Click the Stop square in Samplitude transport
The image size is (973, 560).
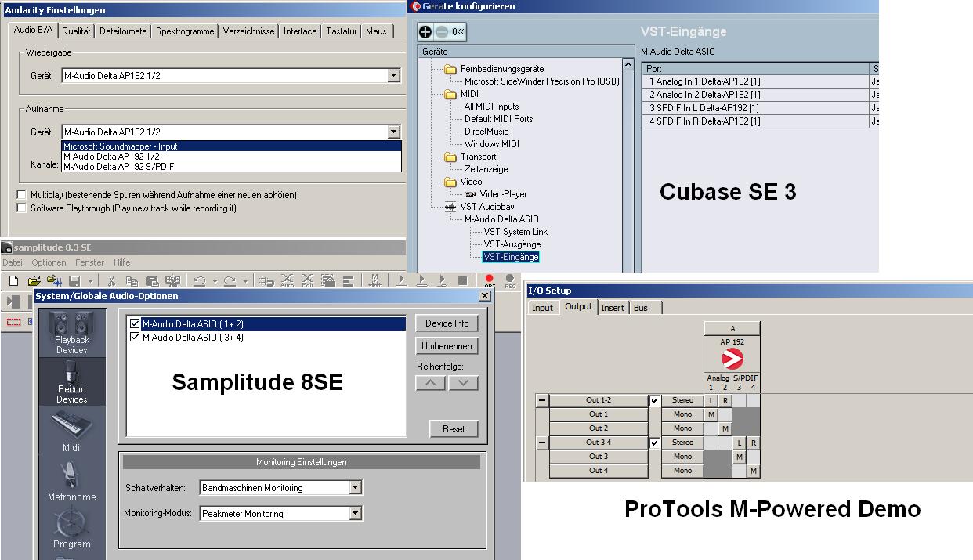pyautogui.click(x=462, y=281)
